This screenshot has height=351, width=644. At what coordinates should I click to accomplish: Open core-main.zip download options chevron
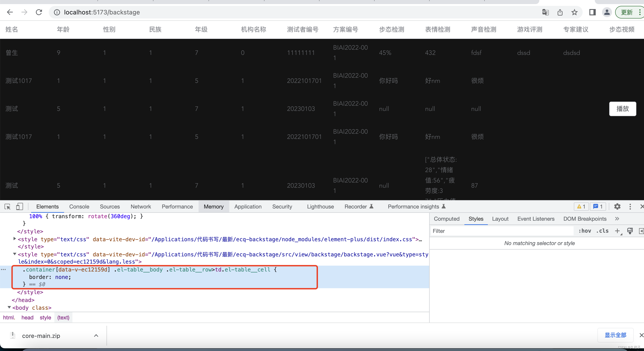96,335
